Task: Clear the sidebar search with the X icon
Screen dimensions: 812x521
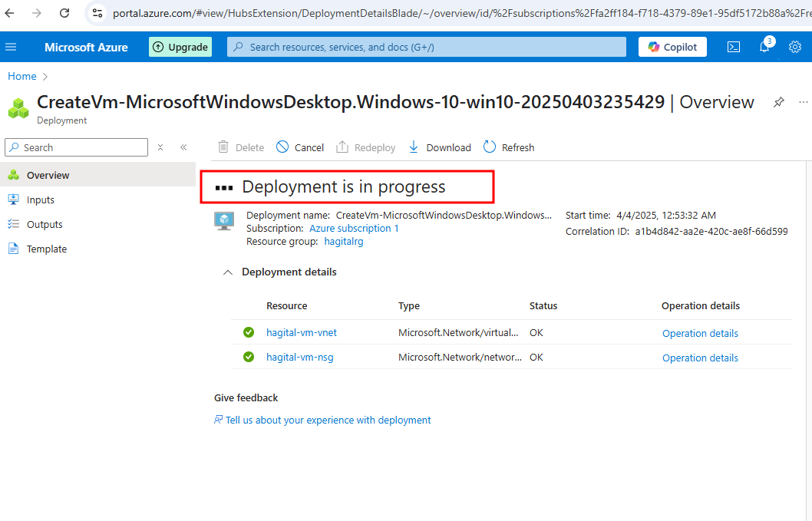Action: pos(160,147)
